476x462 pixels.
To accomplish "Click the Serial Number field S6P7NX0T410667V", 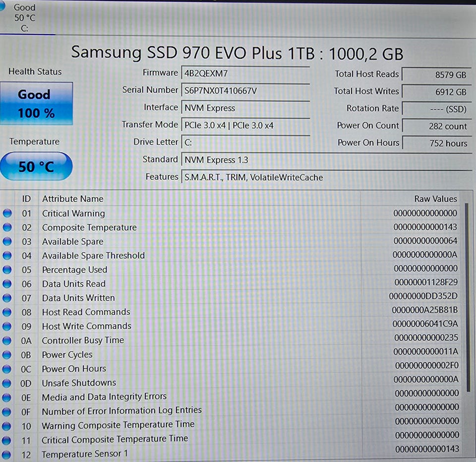I will click(x=245, y=91).
